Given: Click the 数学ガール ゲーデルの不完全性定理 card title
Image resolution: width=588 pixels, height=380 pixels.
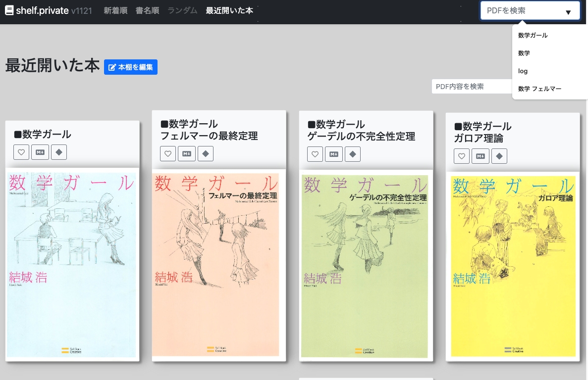Looking at the screenshot, I should coord(361,130).
